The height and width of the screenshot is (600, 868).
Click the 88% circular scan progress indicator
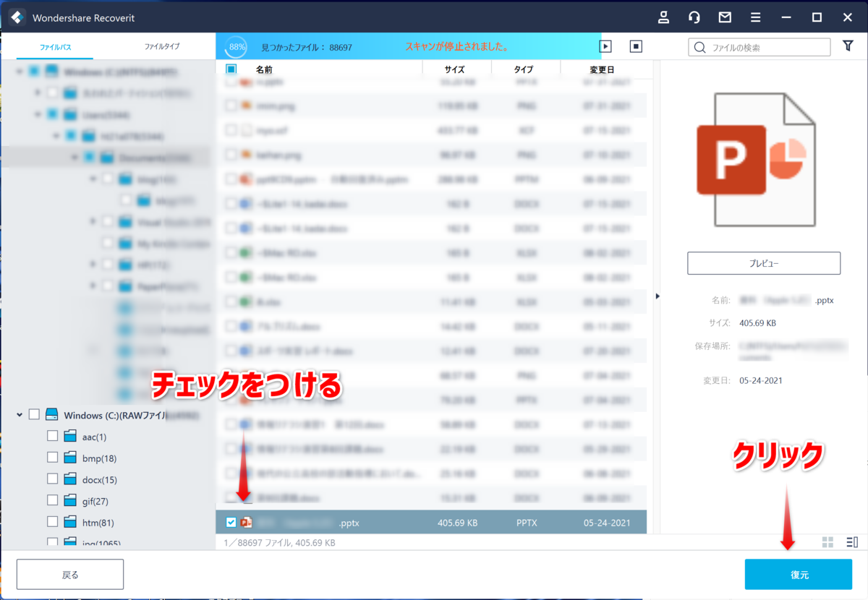[237, 46]
